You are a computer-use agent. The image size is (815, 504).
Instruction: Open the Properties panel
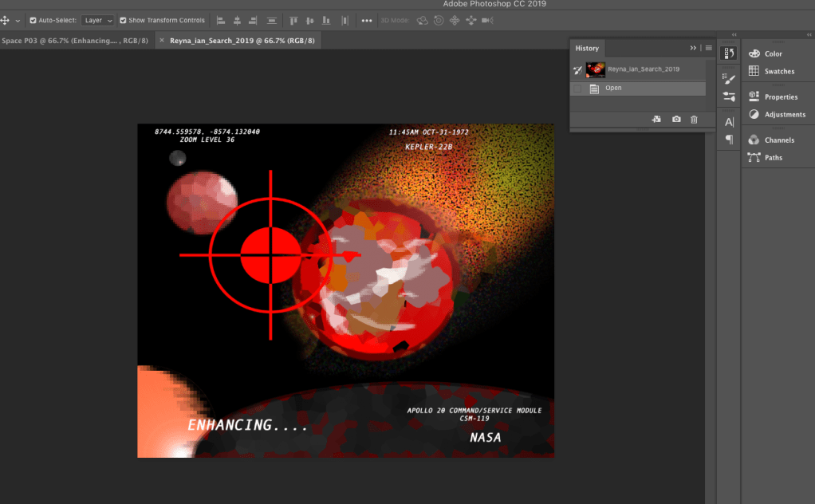[773, 96]
